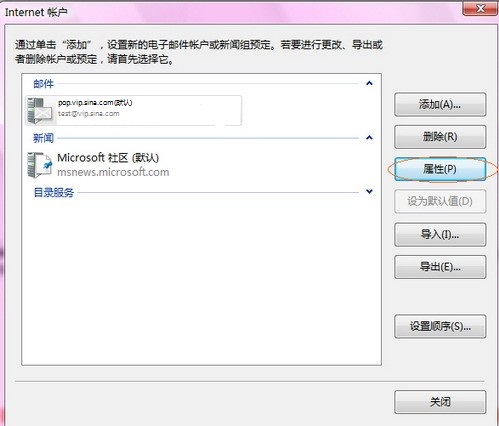The image size is (499, 426).
Task: Click the 导入(I)... button
Action: click(x=440, y=235)
